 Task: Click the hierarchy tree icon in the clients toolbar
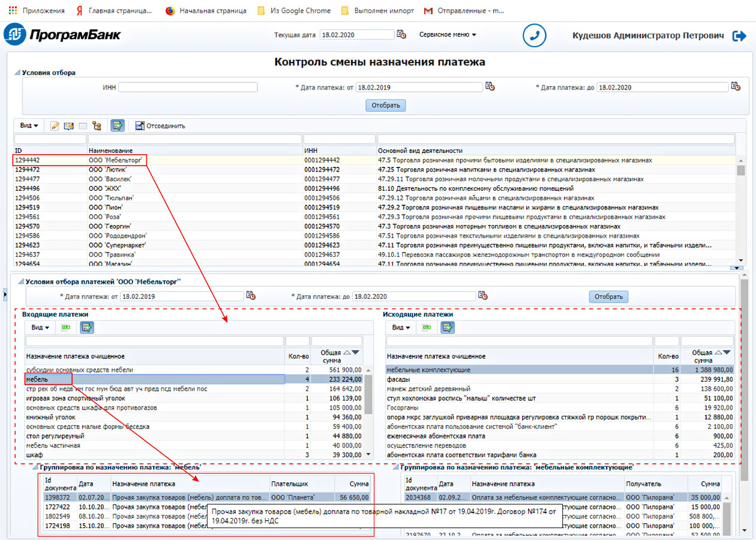coord(97,126)
